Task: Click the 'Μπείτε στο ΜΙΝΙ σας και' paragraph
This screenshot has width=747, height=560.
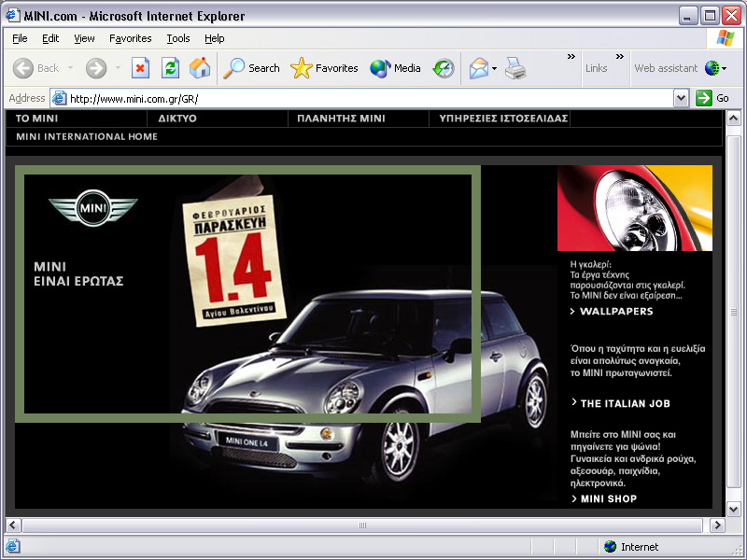Action: click(x=633, y=458)
